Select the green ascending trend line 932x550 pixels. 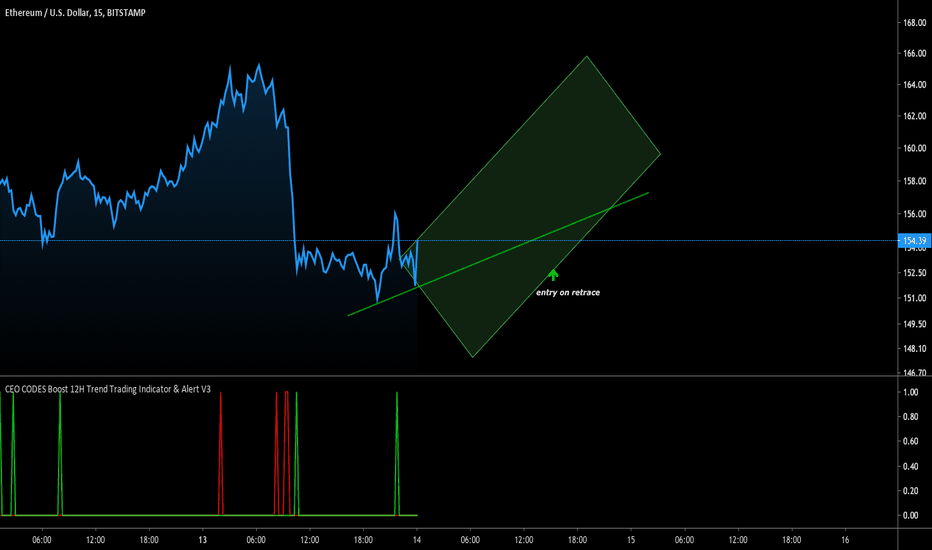(498, 254)
